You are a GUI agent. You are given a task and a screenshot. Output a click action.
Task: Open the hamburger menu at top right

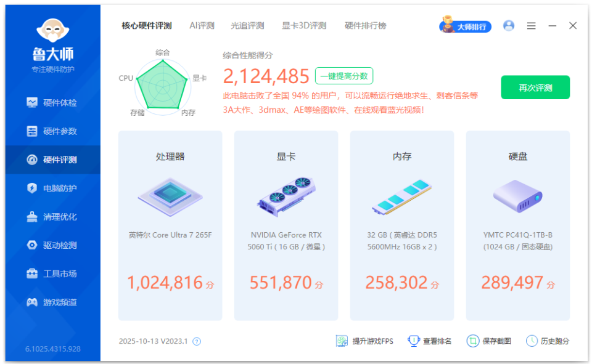click(530, 26)
